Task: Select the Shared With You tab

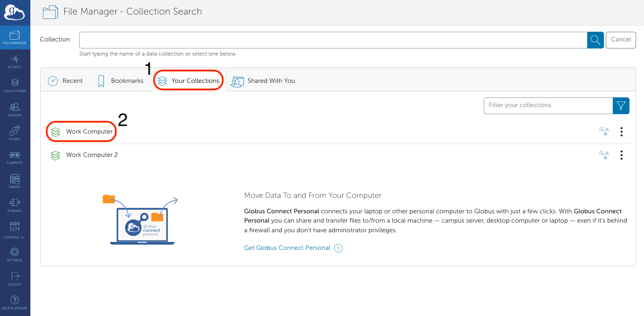Action: [x=263, y=81]
